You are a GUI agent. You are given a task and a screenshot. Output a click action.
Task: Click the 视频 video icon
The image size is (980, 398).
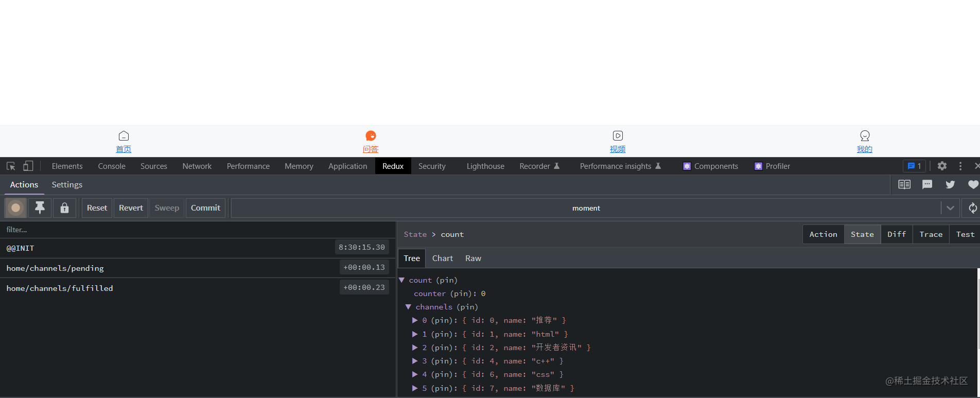pos(618,136)
